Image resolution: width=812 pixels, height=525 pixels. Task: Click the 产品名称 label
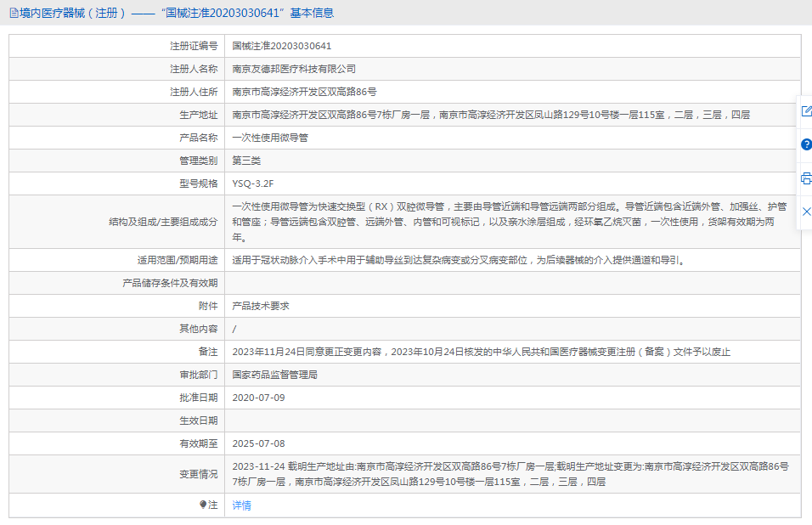click(x=199, y=138)
